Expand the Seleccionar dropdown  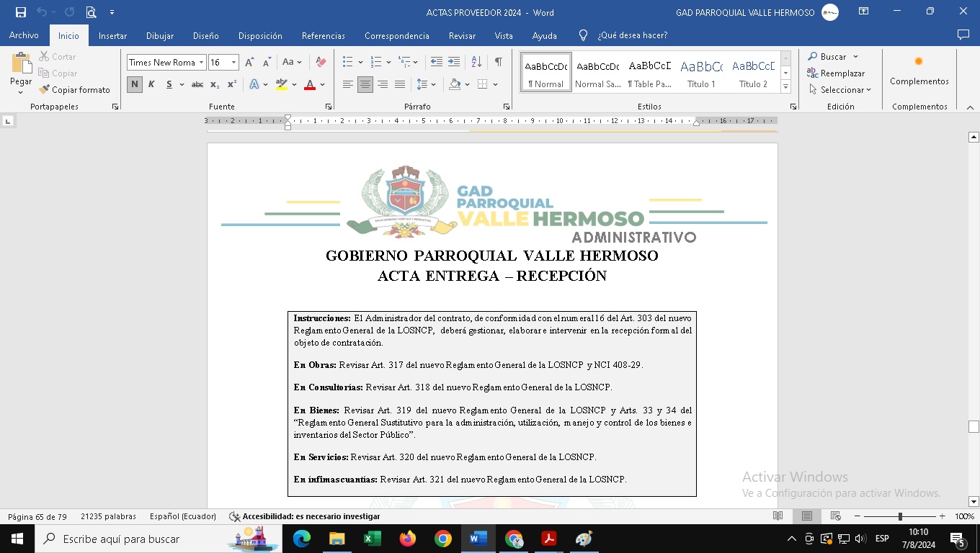(x=839, y=90)
